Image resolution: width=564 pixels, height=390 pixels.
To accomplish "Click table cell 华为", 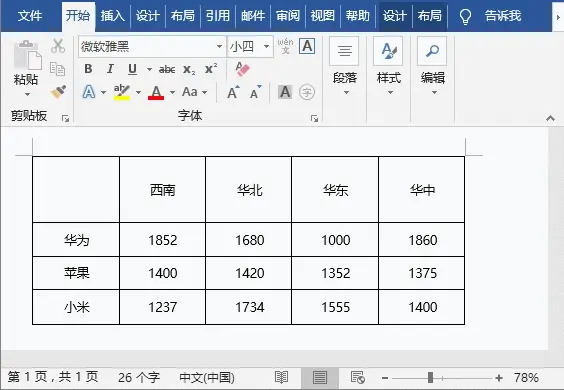I will tap(76, 240).
